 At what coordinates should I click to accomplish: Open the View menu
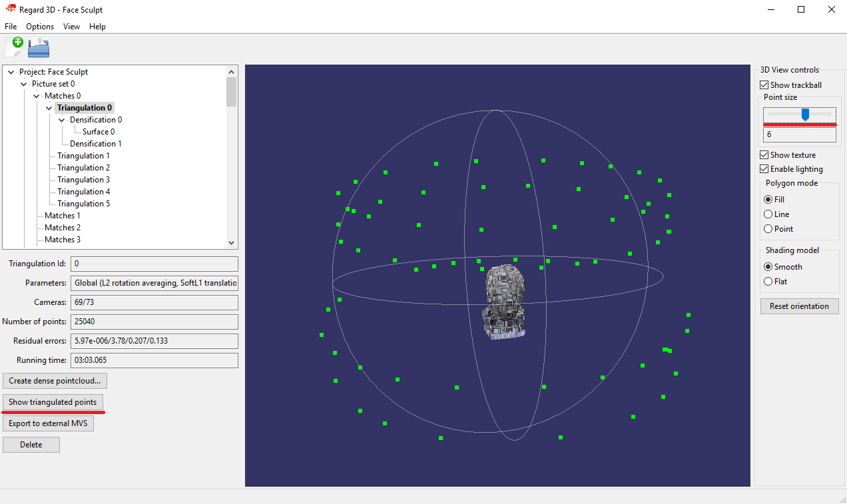pos(71,26)
